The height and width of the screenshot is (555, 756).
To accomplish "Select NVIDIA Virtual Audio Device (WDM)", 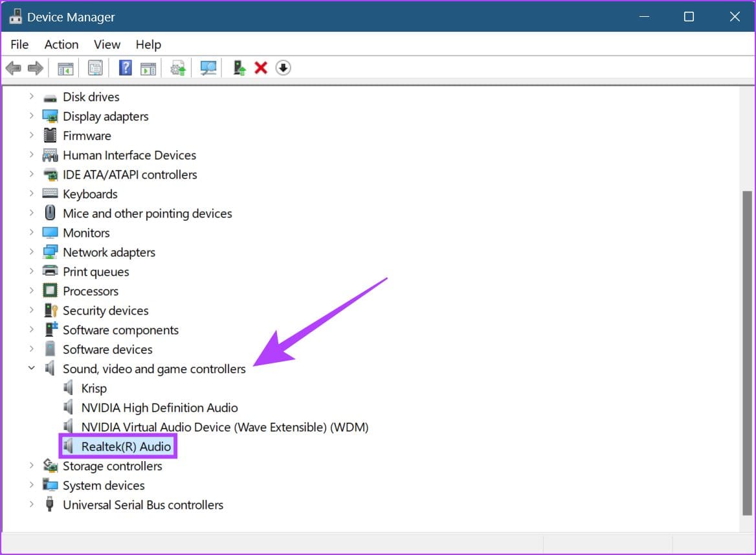I will 225,427.
